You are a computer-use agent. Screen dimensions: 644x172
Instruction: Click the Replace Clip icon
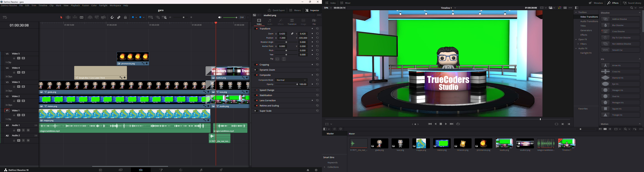pos(104,17)
